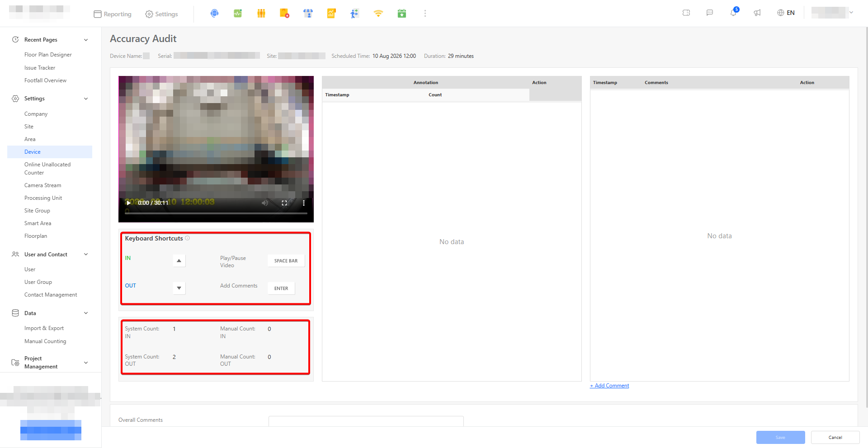Click the Cancel button
Viewport: 868px width, 448px height.
[x=835, y=437]
